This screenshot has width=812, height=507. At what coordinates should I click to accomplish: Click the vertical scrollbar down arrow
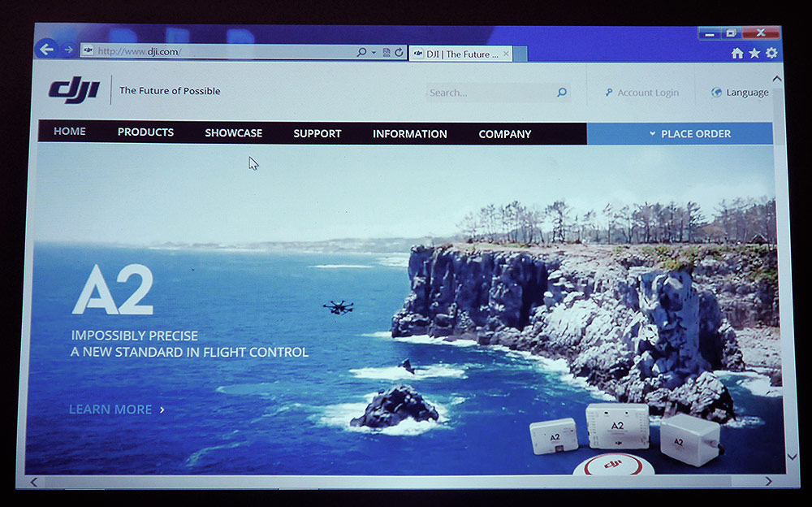(x=792, y=457)
